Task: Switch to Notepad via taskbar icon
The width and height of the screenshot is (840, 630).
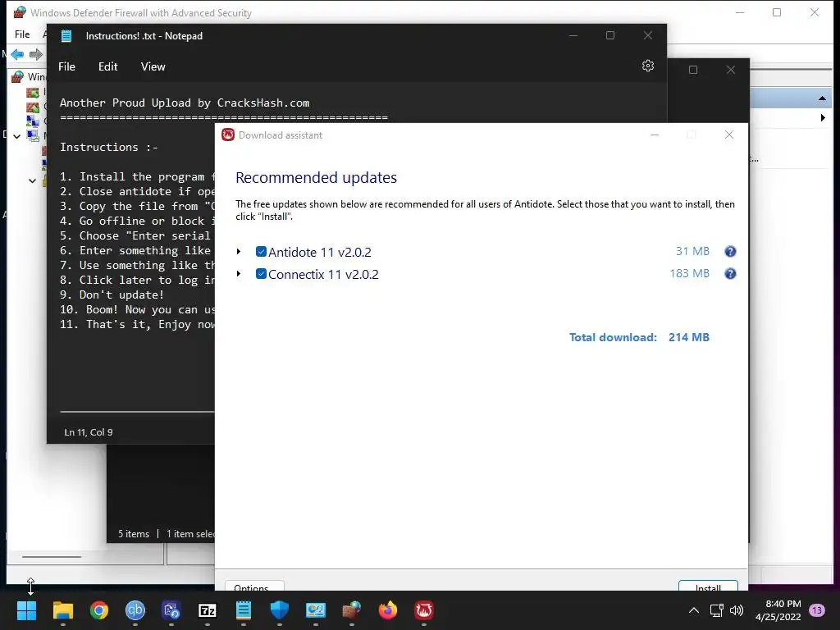Action: click(243, 610)
